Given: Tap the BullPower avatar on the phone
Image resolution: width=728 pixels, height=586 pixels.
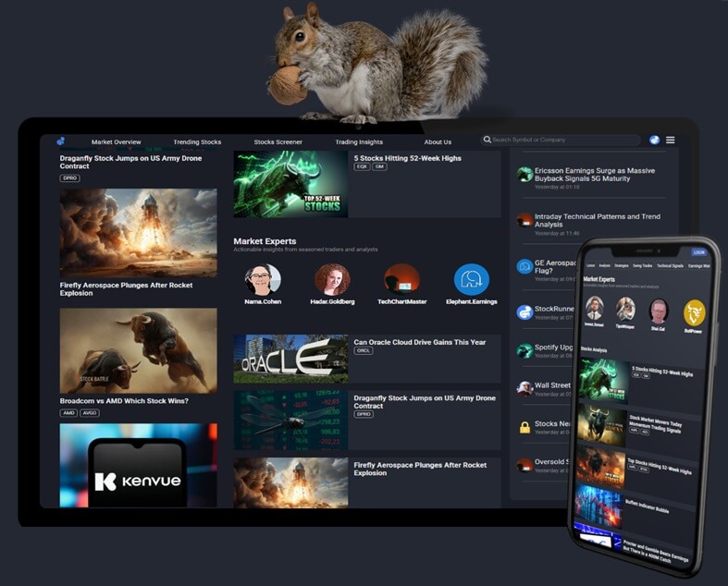Looking at the screenshot, I should [694, 312].
